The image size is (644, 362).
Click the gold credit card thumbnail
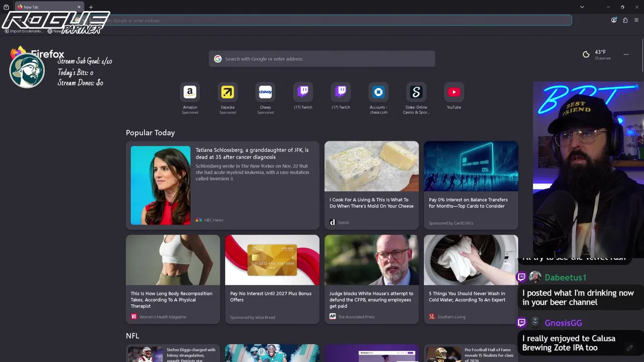click(272, 260)
